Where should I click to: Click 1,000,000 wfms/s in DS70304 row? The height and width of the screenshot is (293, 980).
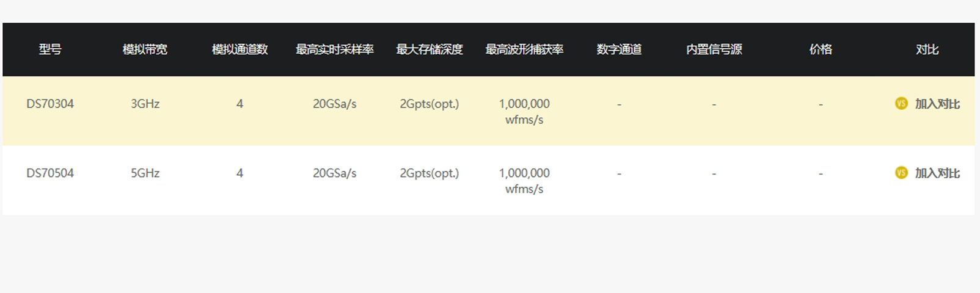click(x=524, y=112)
